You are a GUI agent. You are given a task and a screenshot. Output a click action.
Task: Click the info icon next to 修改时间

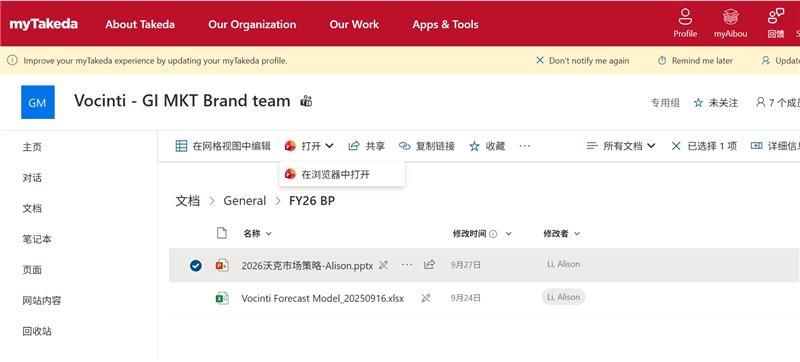(493, 234)
